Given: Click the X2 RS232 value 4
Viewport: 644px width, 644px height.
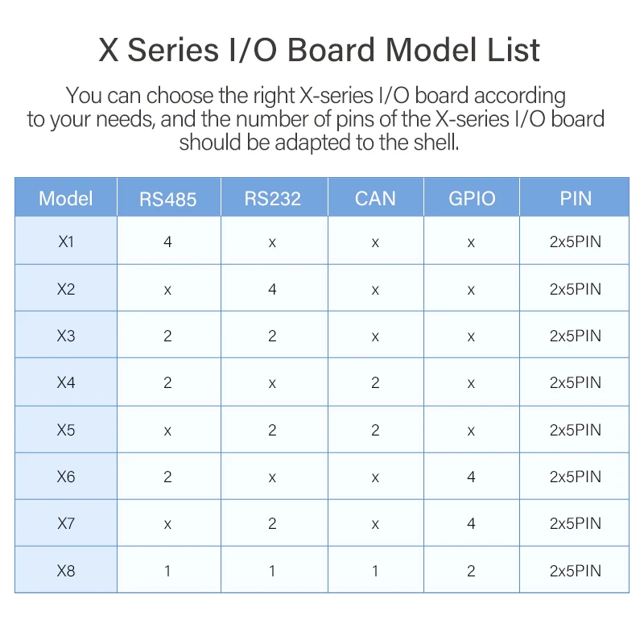Looking at the screenshot, I should [x=272, y=289].
